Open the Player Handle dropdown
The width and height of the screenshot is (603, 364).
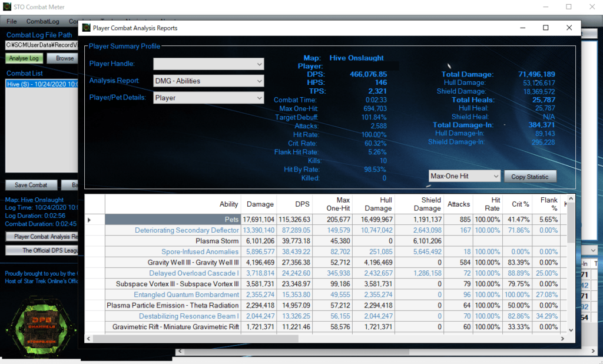point(208,64)
